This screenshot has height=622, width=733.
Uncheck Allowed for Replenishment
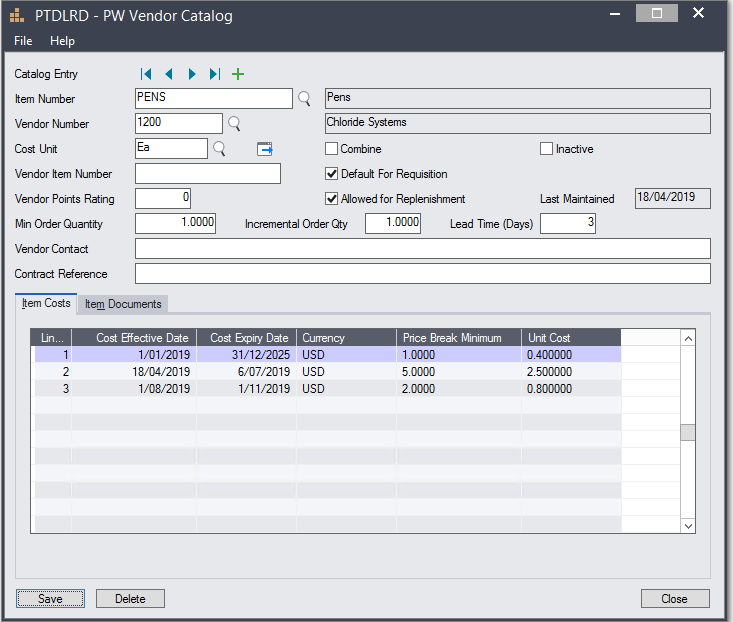[x=331, y=199]
